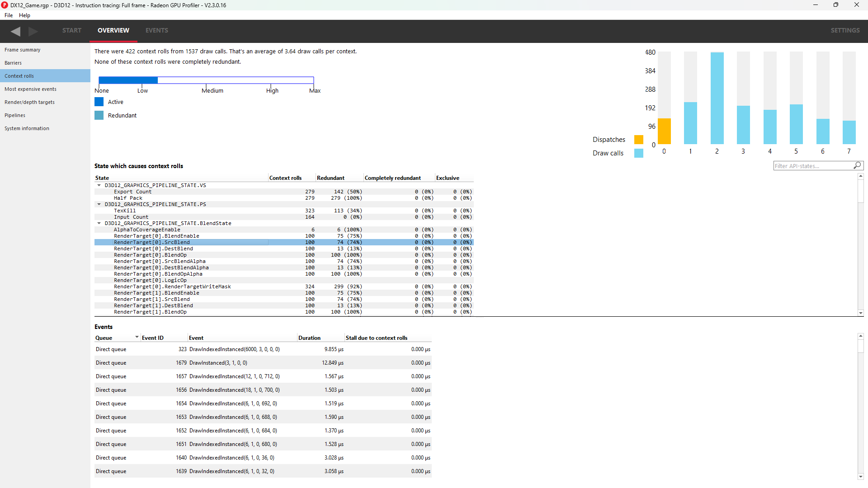Image resolution: width=868 pixels, height=488 pixels.
Task: Click the back navigation arrow
Action: point(15,31)
